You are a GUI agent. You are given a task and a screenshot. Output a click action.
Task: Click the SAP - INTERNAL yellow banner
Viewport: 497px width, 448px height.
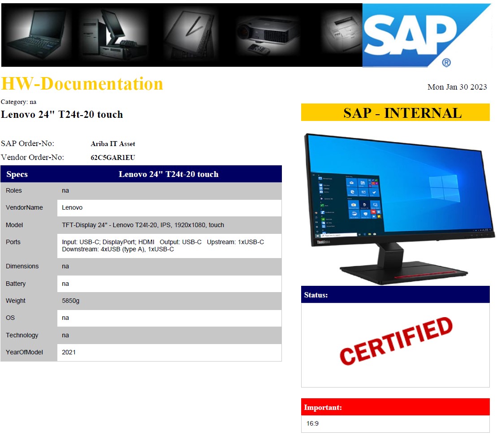395,112
